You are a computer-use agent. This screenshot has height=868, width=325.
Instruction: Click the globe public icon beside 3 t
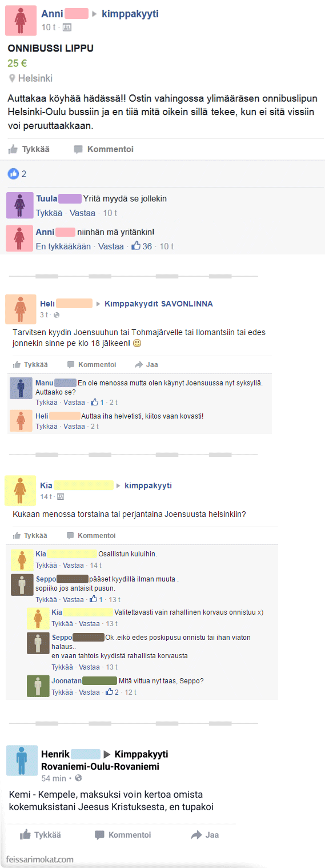click(x=57, y=315)
